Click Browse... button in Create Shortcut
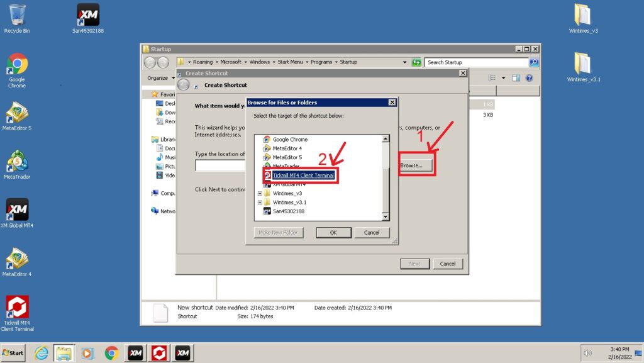The width and height of the screenshot is (644, 363). (x=416, y=165)
